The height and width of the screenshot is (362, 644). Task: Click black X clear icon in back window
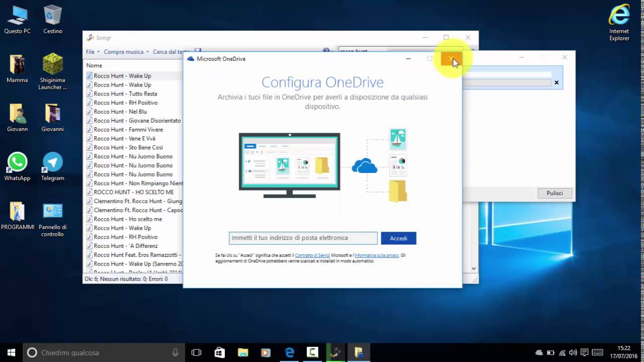(556, 82)
